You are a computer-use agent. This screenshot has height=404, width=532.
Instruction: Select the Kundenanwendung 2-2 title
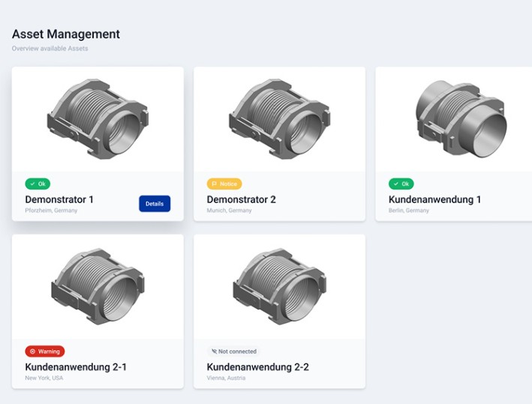tap(257, 367)
